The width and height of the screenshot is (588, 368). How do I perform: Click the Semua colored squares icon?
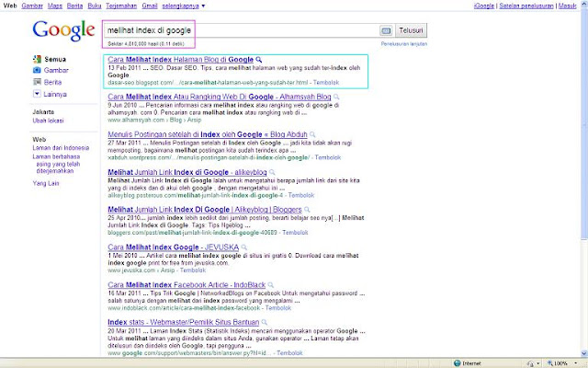tap(37, 59)
